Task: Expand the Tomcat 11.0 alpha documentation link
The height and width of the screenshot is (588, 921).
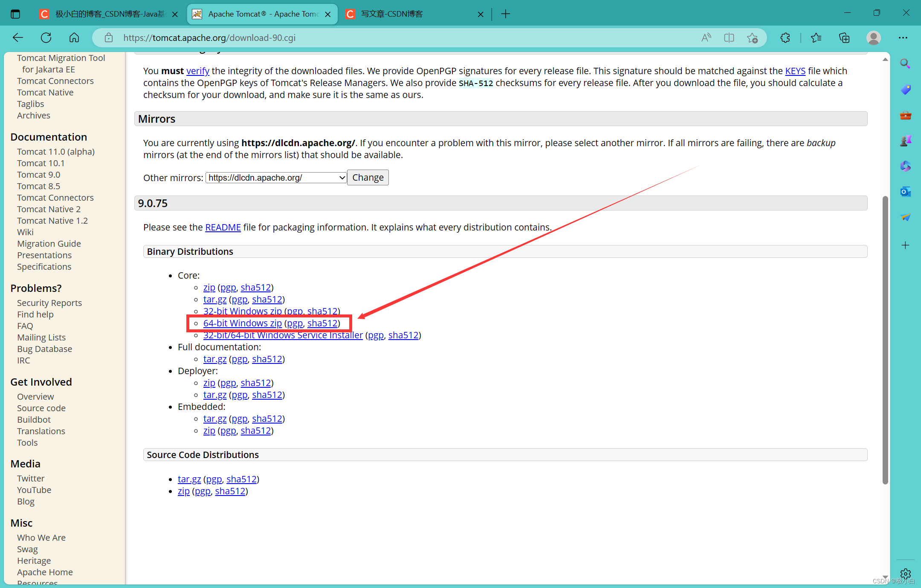Action: click(56, 152)
